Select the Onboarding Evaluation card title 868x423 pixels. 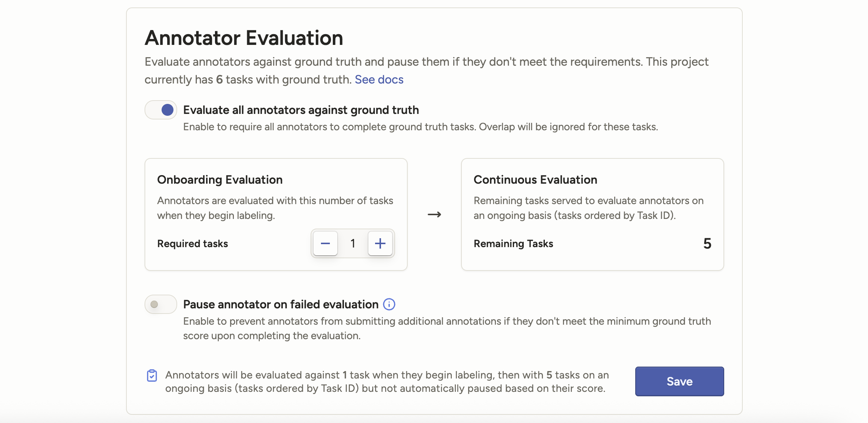pyautogui.click(x=220, y=180)
